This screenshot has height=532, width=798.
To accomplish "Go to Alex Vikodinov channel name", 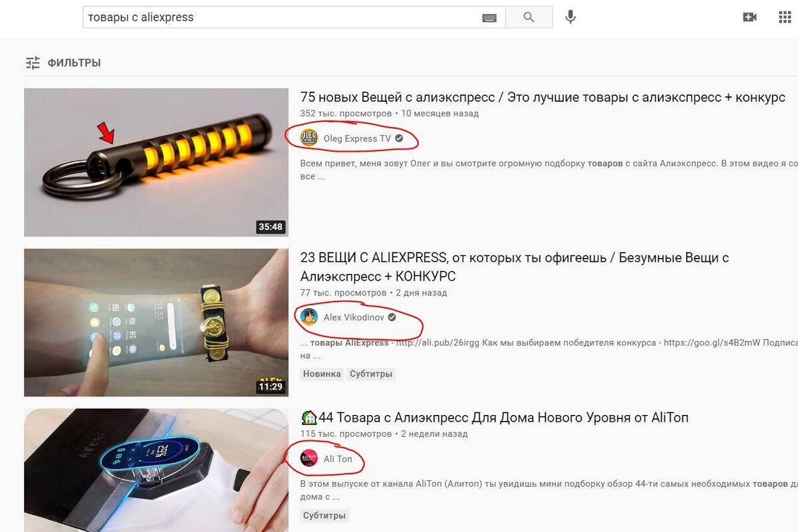I will tap(354, 317).
